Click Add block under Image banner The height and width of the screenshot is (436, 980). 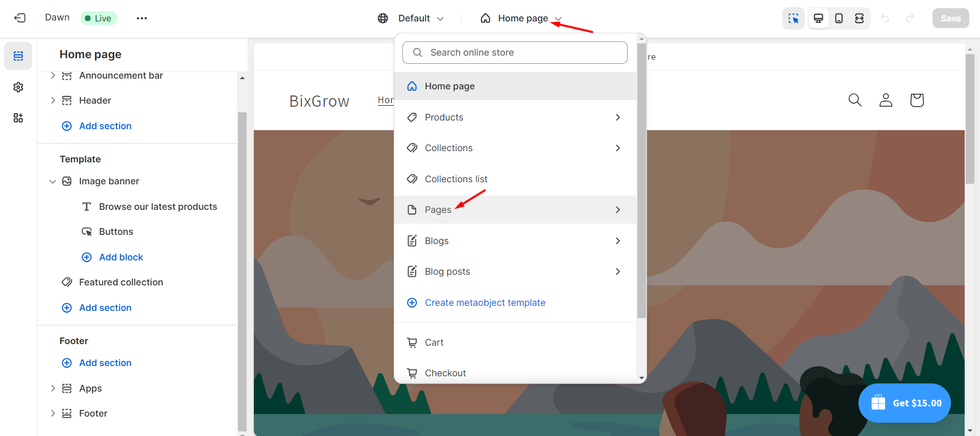121,257
